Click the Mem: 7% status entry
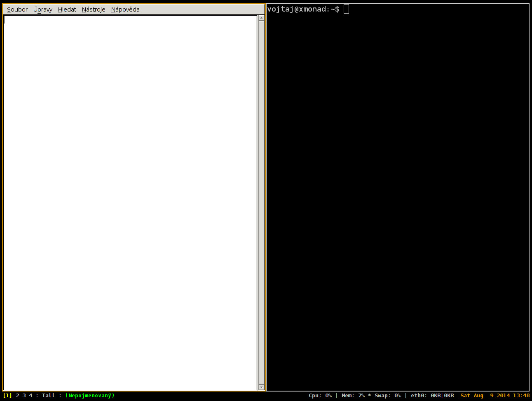This screenshot has height=401, width=532. [x=353, y=396]
